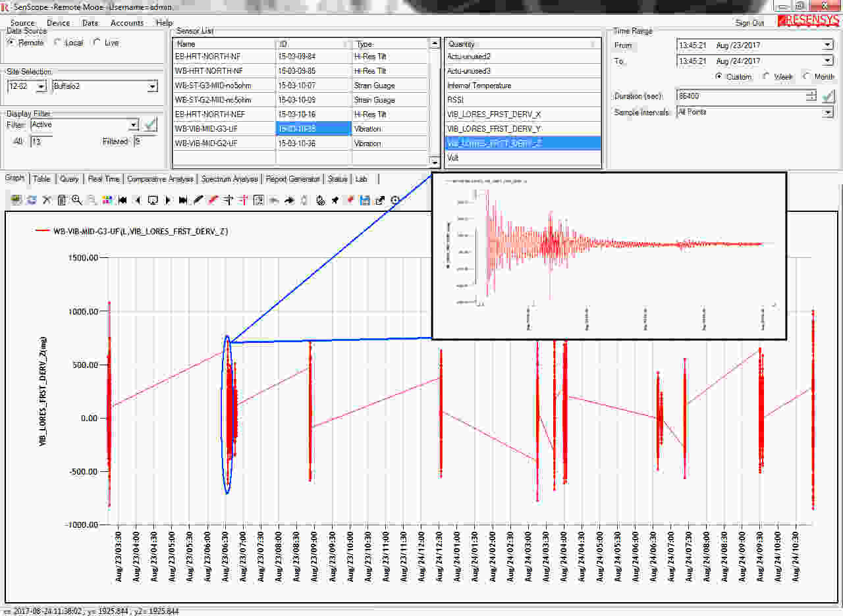This screenshot has height=616, width=843.
Task: Open the To date picker dropdown
Action: 827,61
